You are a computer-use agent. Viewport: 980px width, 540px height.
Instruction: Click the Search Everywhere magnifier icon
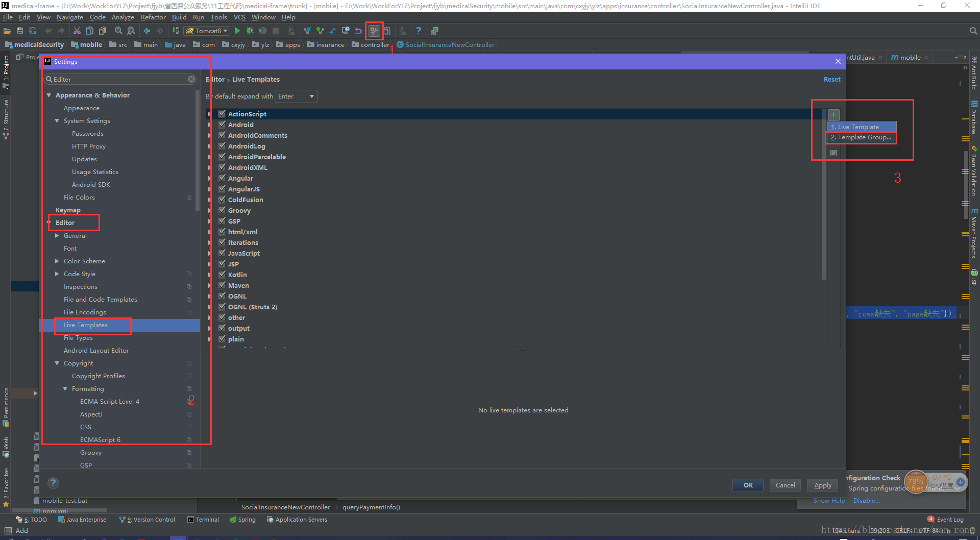tap(973, 31)
